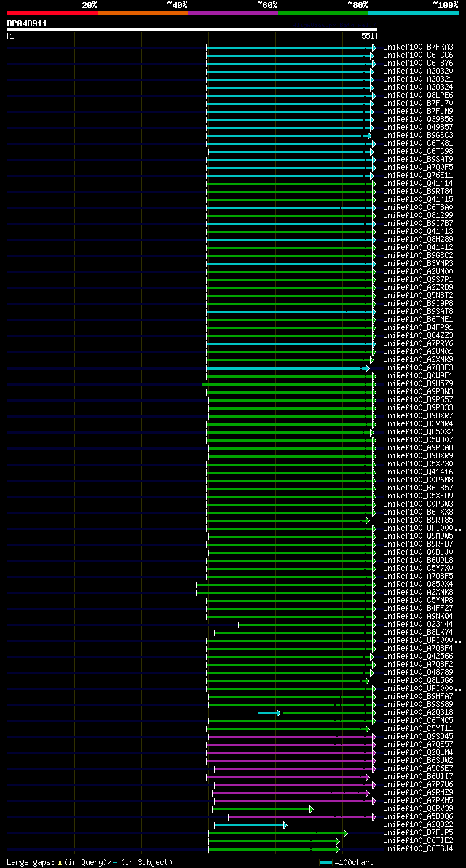Open hit UniRef100_Q8L5G6
Screen dimensions: 466x868
[x=418, y=681]
